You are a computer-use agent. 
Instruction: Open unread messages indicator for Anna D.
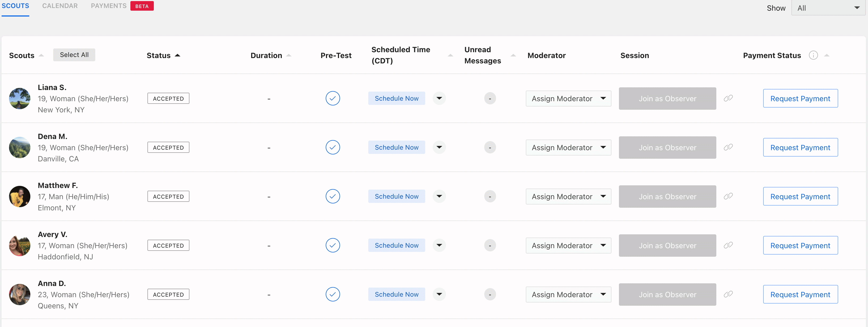490,294
